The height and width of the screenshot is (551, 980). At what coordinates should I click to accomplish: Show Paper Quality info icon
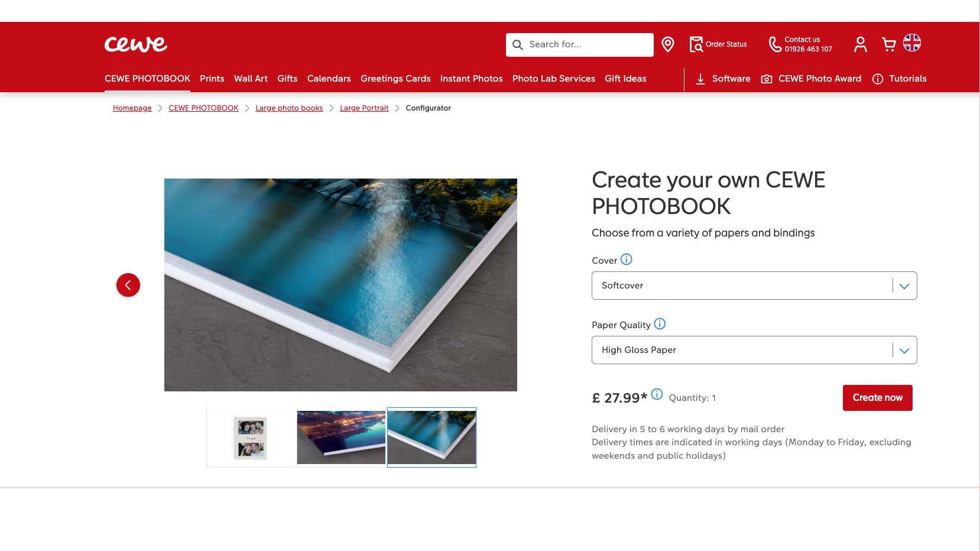click(x=660, y=323)
